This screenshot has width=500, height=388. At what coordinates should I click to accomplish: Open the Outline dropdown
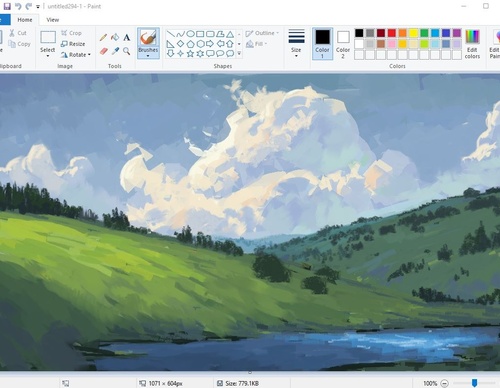[262, 33]
